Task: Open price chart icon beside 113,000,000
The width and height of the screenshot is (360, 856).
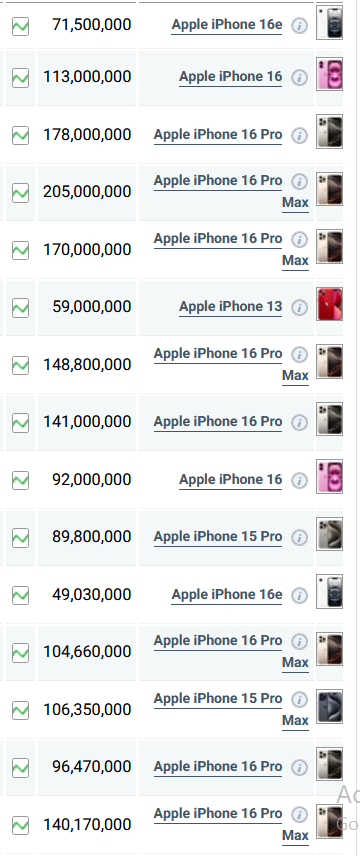Action: coord(20,78)
